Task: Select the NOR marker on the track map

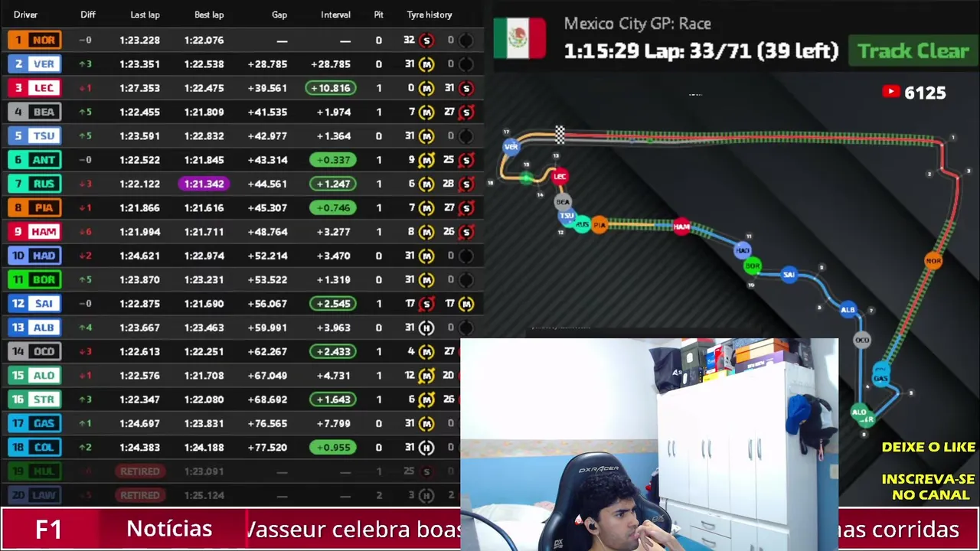Action: click(x=933, y=261)
